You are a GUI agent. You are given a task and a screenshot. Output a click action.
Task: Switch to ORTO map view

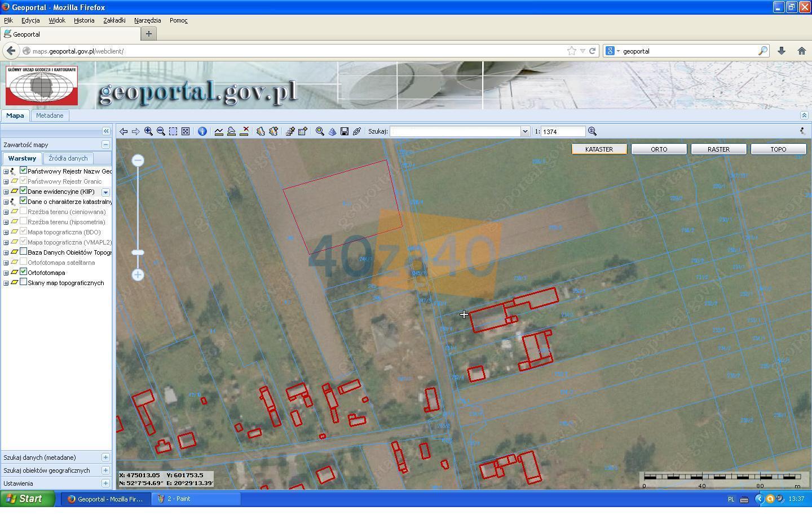coord(659,149)
